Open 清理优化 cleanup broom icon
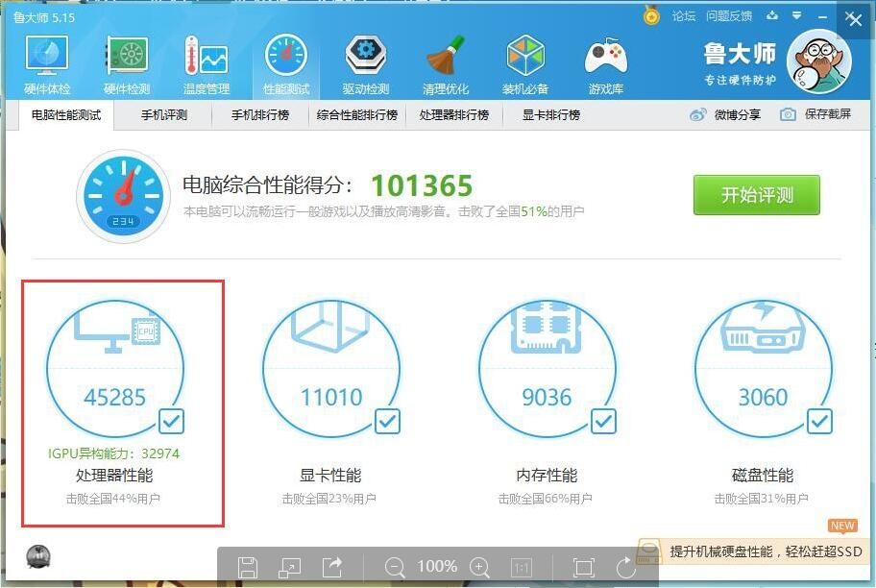 (x=446, y=64)
